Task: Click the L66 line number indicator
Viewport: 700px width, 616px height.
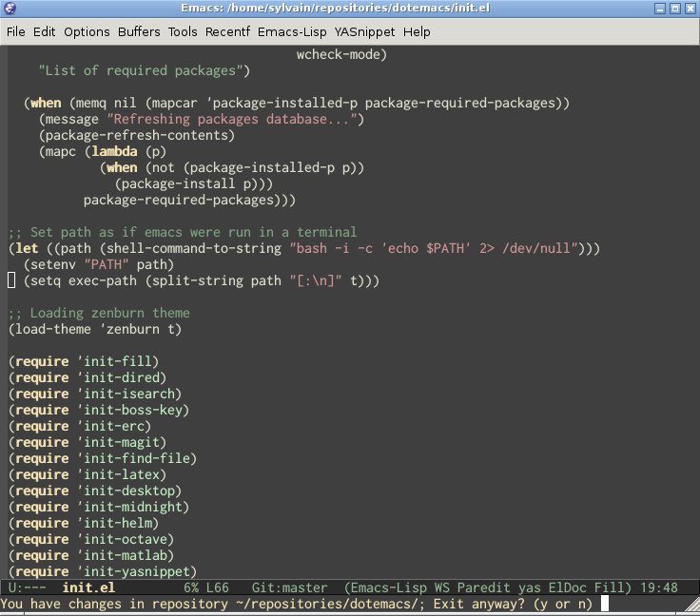Action: point(218,587)
